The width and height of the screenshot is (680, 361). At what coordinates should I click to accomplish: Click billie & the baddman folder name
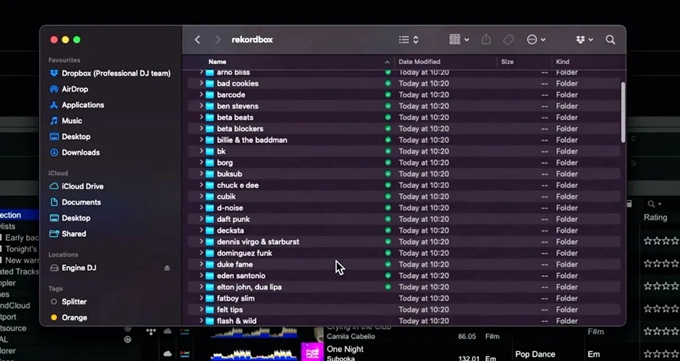252,140
